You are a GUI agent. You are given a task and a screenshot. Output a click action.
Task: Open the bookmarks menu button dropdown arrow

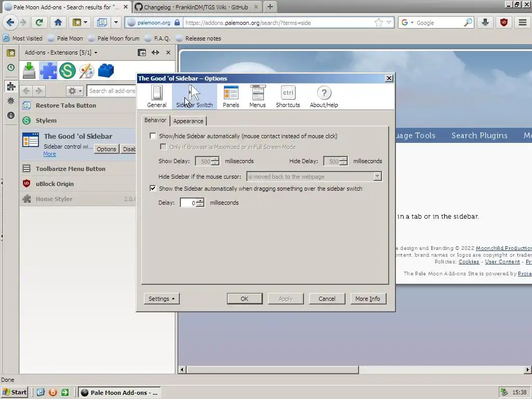[x=86, y=23]
